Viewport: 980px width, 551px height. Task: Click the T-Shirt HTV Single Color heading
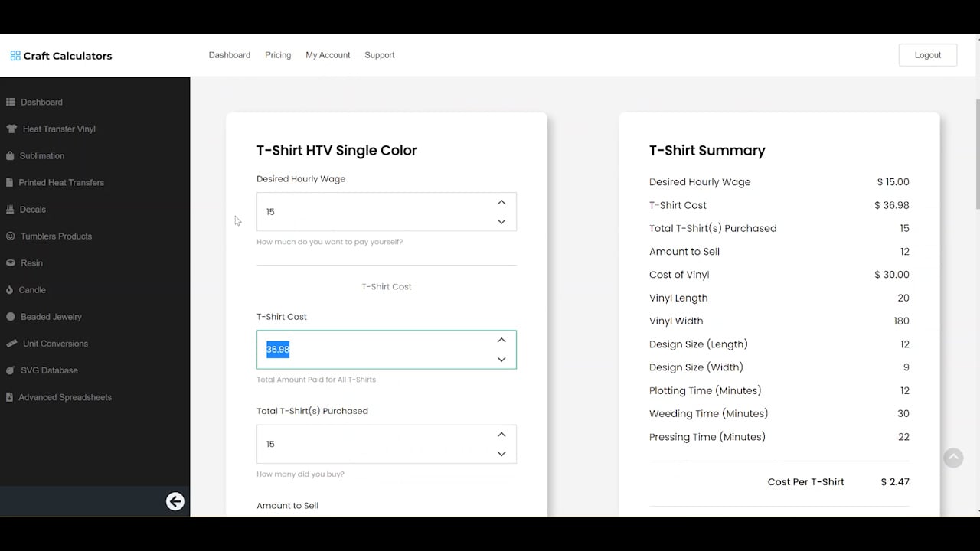pyautogui.click(x=337, y=151)
